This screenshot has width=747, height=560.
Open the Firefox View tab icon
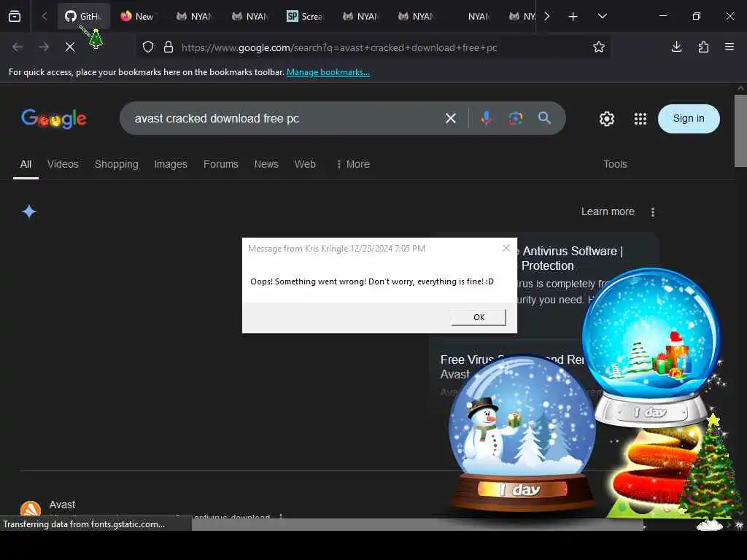[x=15, y=16]
